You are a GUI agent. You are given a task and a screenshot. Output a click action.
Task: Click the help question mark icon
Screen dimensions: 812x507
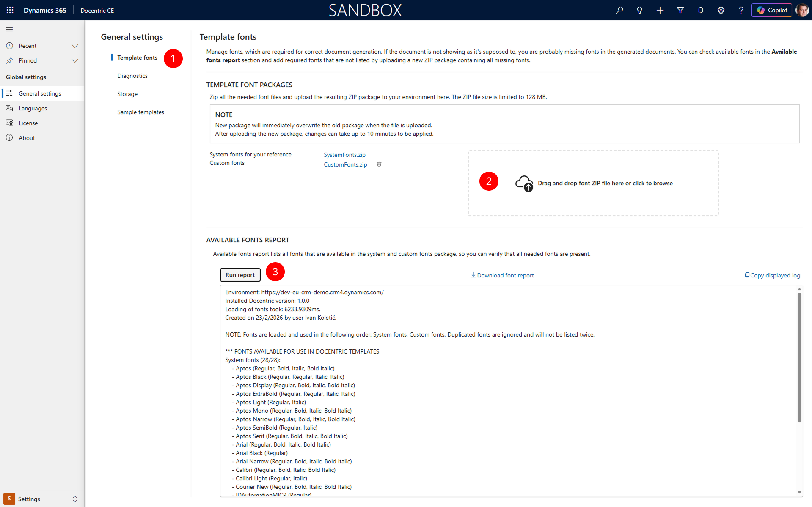pyautogui.click(x=741, y=10)
